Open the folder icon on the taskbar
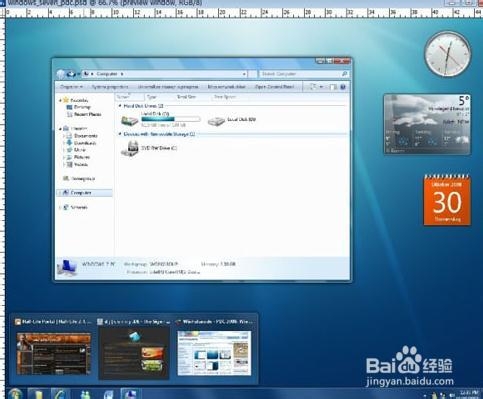This screenshot has width=483, height=399. (38, 394)
